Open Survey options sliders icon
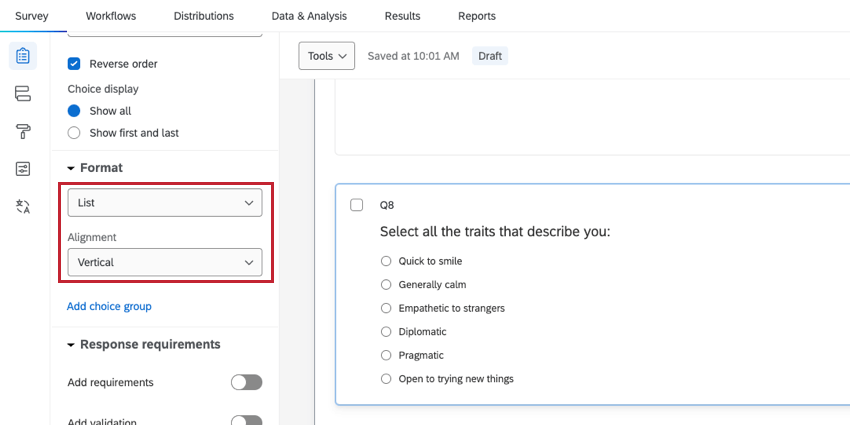 (23, 169)
